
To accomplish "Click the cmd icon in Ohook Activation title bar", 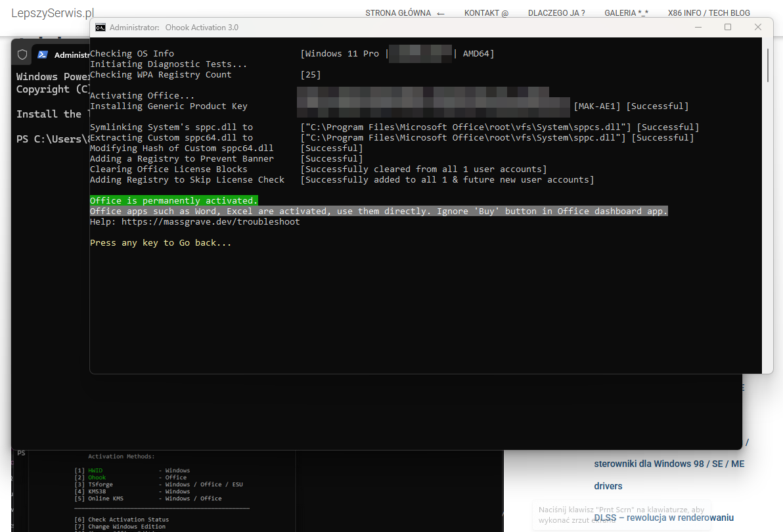I will 101,28.
